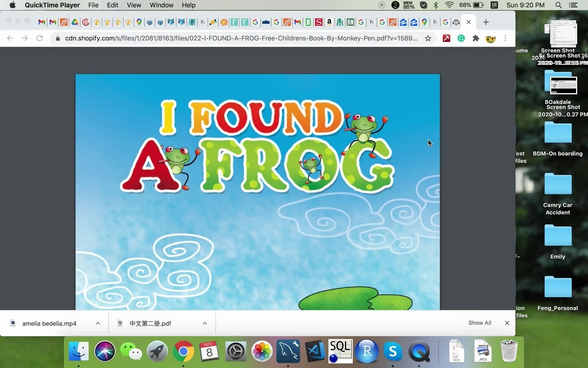
Task: Switch to the Google Drive tab
Action: tap(75, 22)
